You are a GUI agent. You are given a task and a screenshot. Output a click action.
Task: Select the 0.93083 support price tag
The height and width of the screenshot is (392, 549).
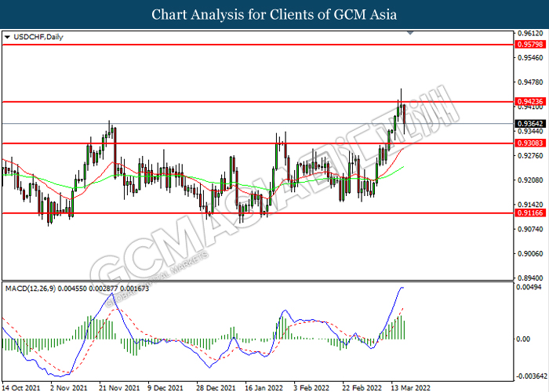coord(529,143)
